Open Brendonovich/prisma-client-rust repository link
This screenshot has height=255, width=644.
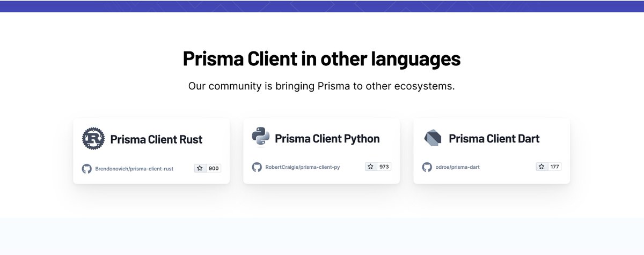click(134, 169)
